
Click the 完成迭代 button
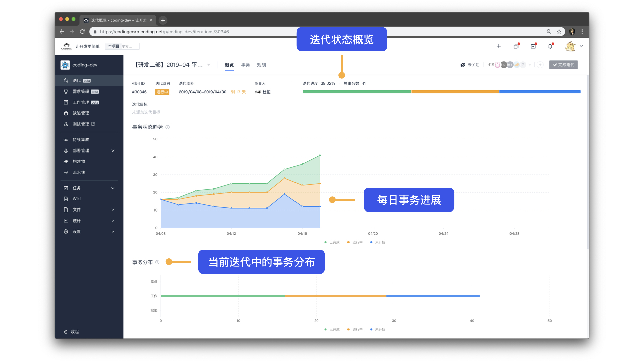click(x=563, y=65)
